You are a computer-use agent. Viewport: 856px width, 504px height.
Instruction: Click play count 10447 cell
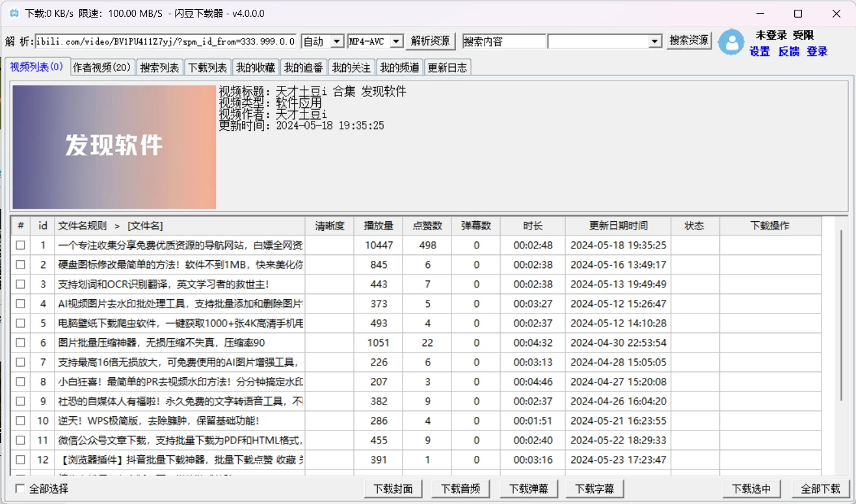[379, 245]
